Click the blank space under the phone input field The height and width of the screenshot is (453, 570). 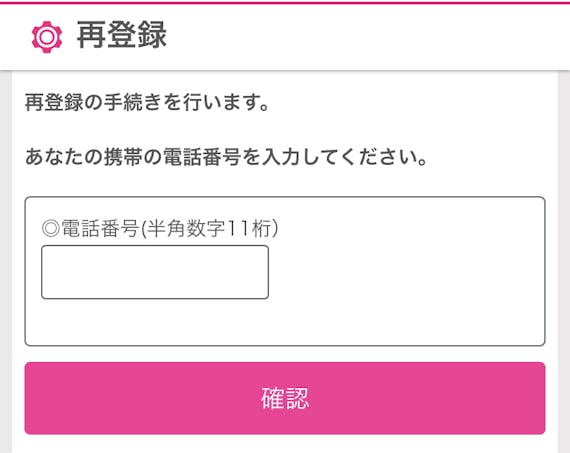coord(155,322)
